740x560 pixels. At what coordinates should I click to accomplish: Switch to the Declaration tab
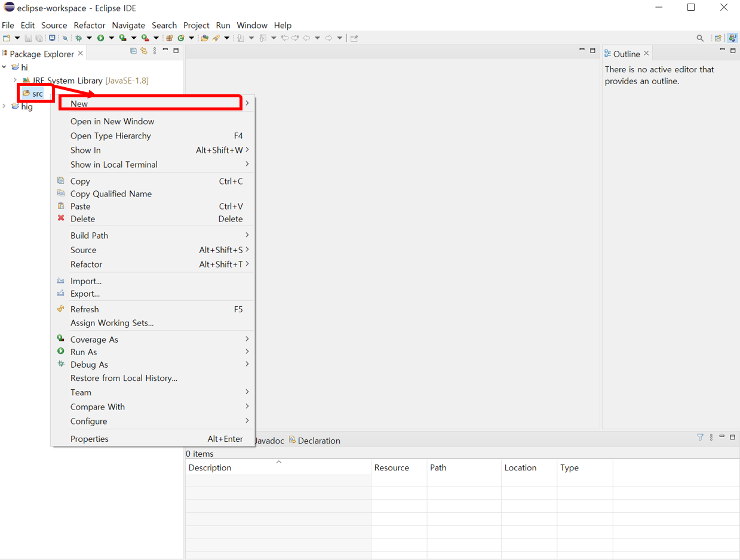315,441
